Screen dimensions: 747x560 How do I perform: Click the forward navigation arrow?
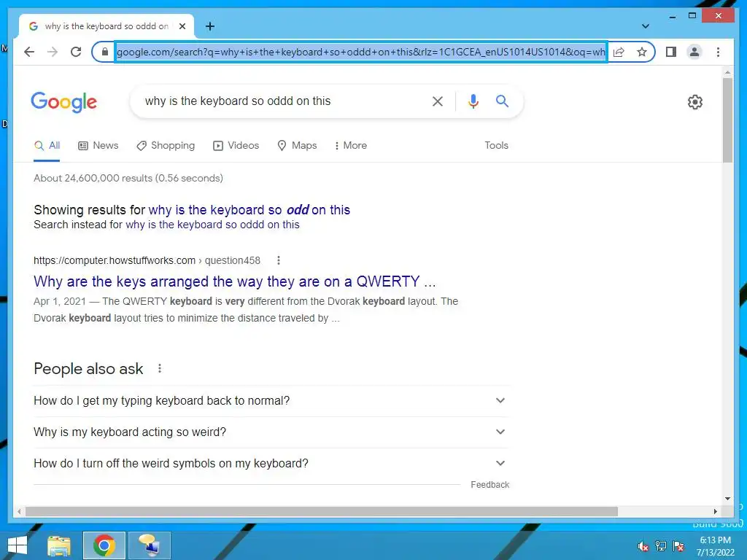(53, 52)
